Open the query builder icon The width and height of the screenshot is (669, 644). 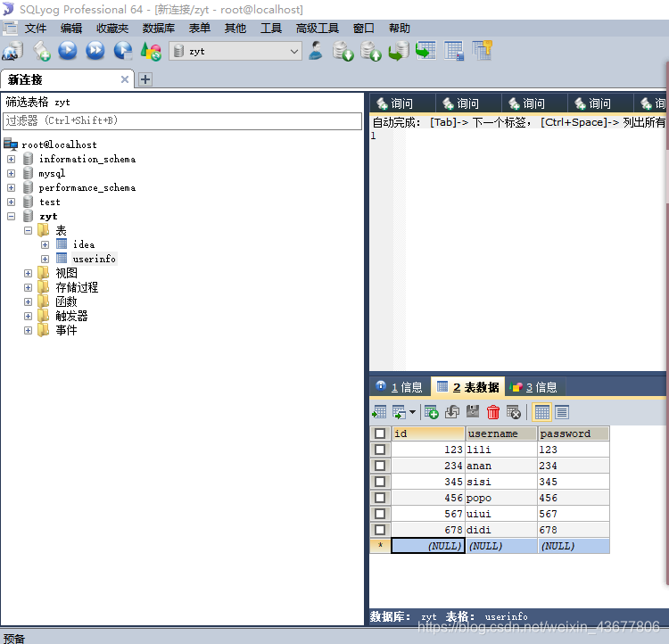pyautogui.click(x=453, y=51)
